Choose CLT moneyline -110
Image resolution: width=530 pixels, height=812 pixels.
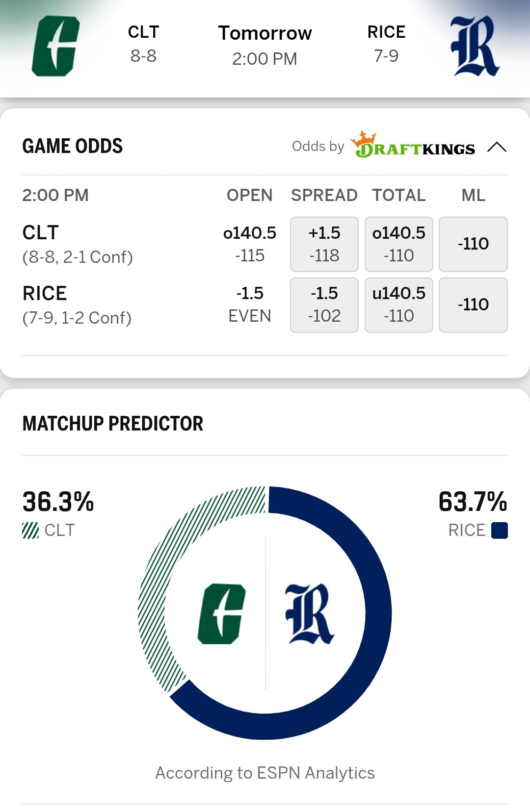[x=473, y=244]
